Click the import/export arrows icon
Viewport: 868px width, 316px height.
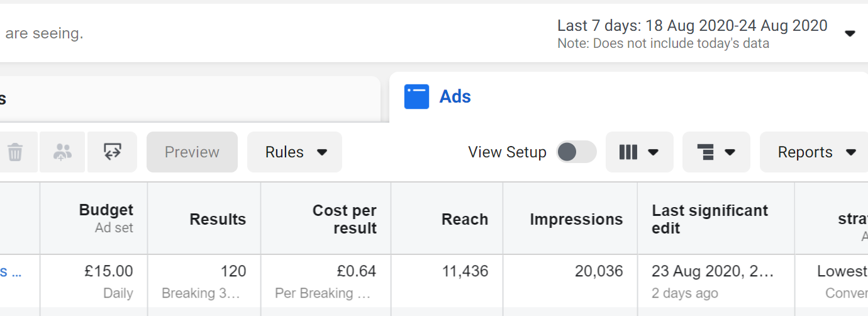tap(112, 152)
